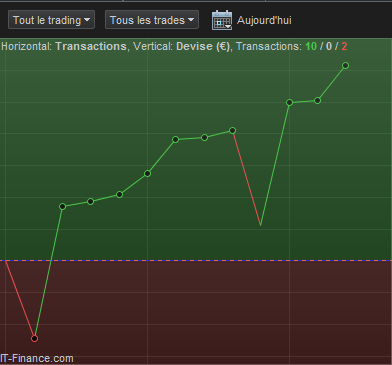Open the 'Tout le trading' dropdown
This screenshot has width=392, height=365.
51,20
